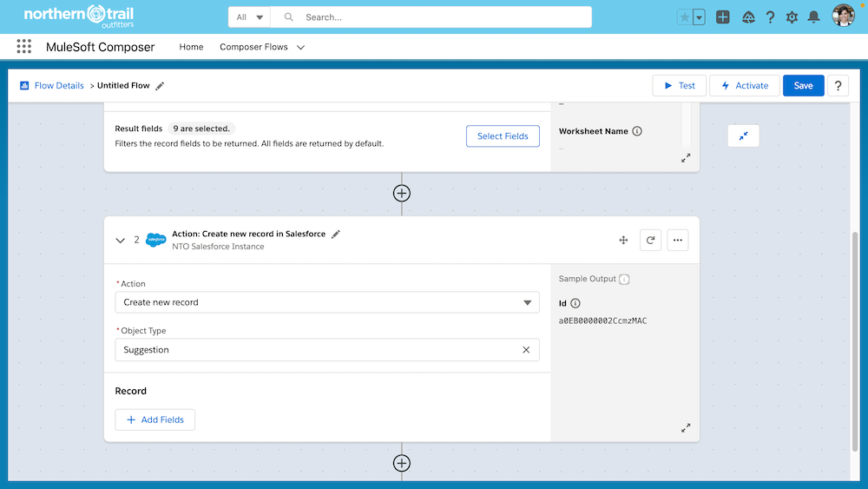This screenshot has width=868, height=489.
Task: Click the Select Fields button
Action: pos(503,136)
